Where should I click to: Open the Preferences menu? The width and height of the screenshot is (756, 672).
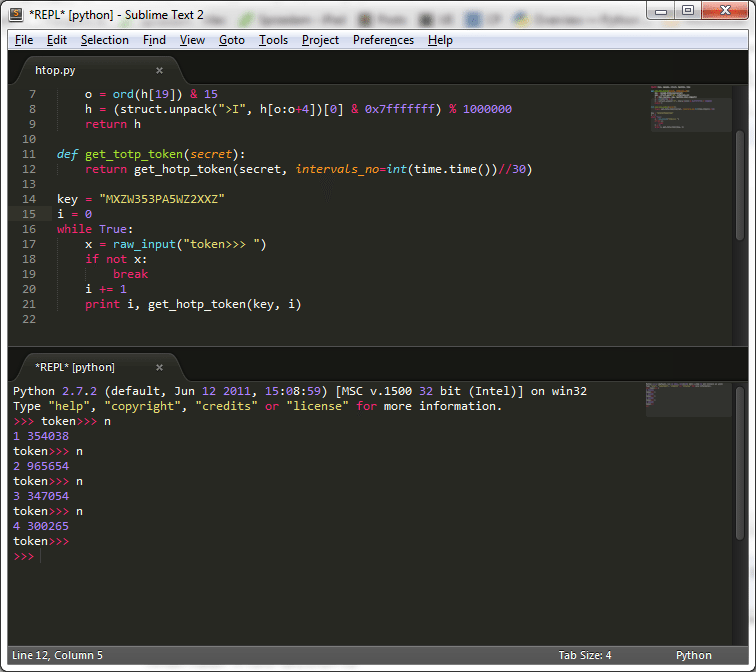(383, 40)
